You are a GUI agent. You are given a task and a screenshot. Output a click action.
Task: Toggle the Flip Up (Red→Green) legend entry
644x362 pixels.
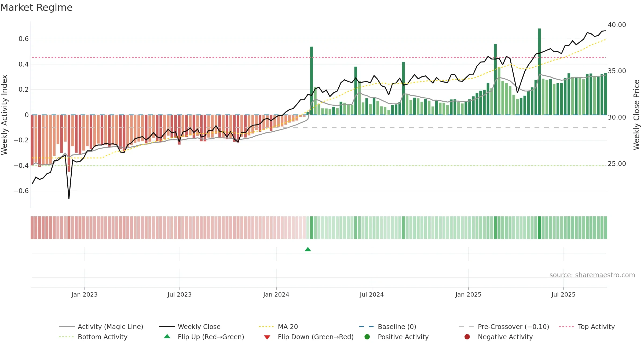coord(204,337)
